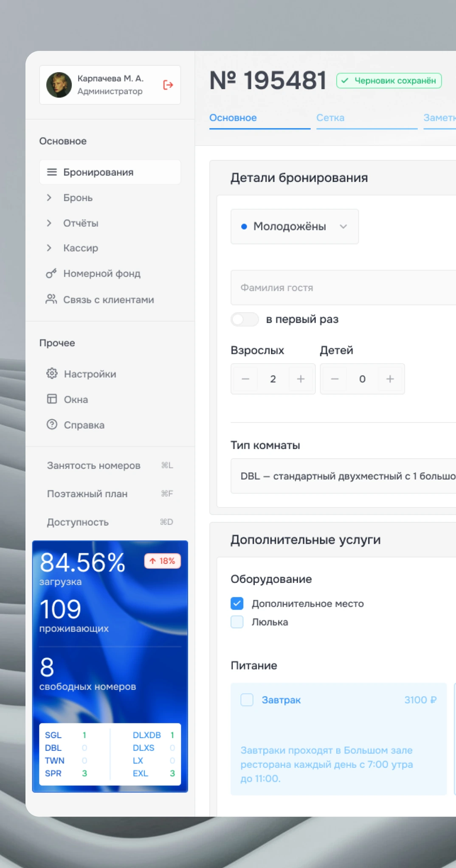Click the SGL room count row
The image size is (456, 868).
(66, 735)
